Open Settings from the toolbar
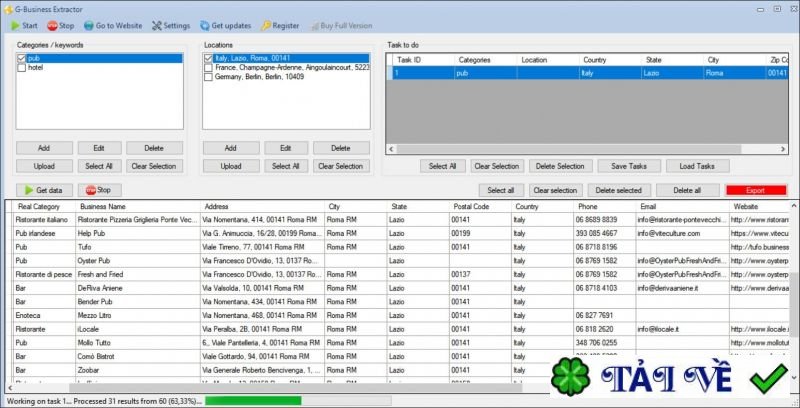Image resolution: width=800 pixels, height=408 pixels. [x=171, y=26]
